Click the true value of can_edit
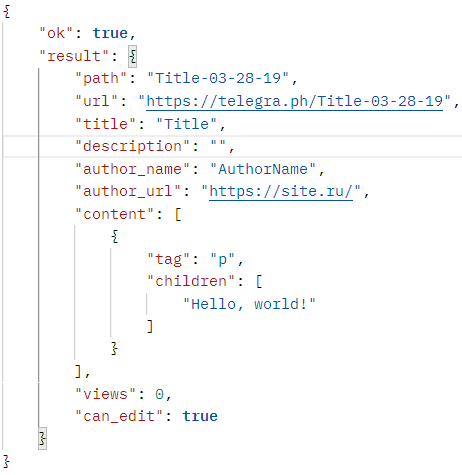Viewport: 462px width, 475px height. coord(200,416)
